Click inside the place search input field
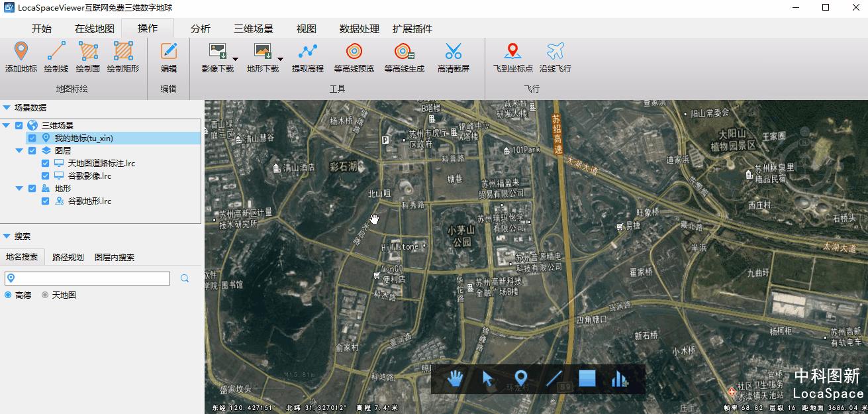 [93, 278]
